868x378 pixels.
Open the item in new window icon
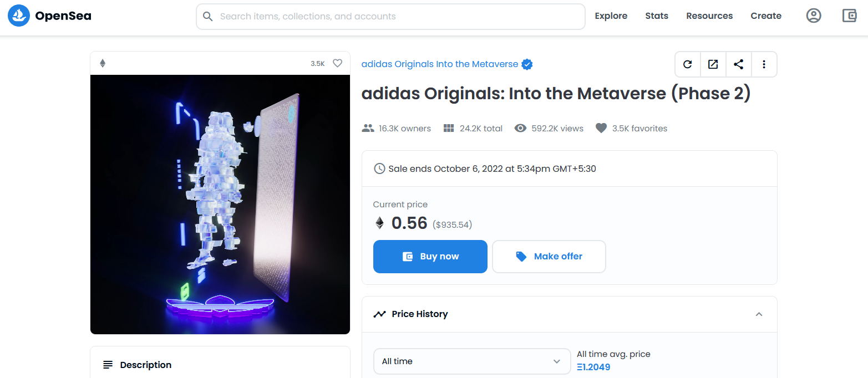(713, 64)
